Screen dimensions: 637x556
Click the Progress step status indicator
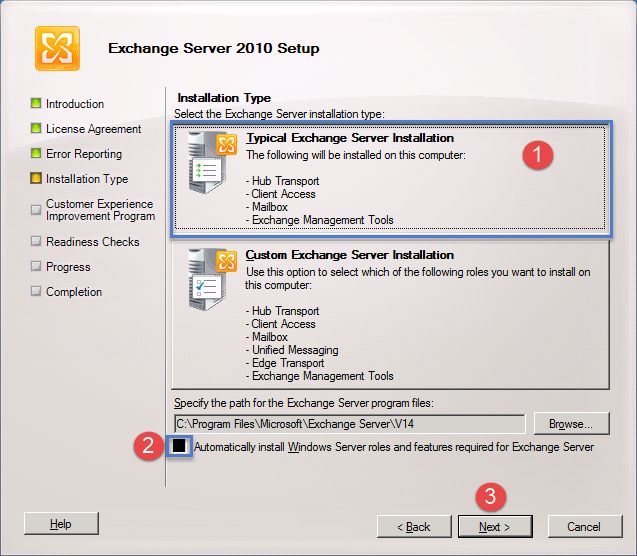pos(36,266)
